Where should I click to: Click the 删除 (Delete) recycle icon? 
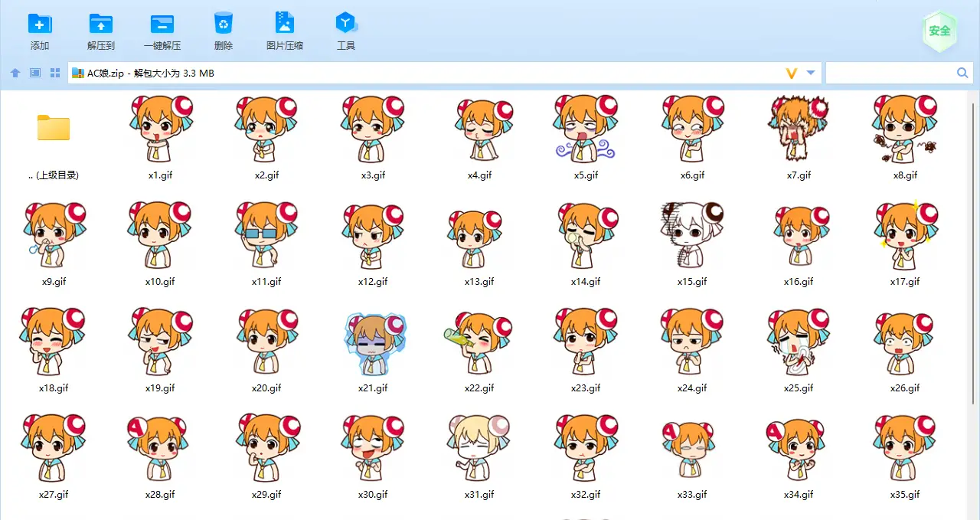coord(224,24)
